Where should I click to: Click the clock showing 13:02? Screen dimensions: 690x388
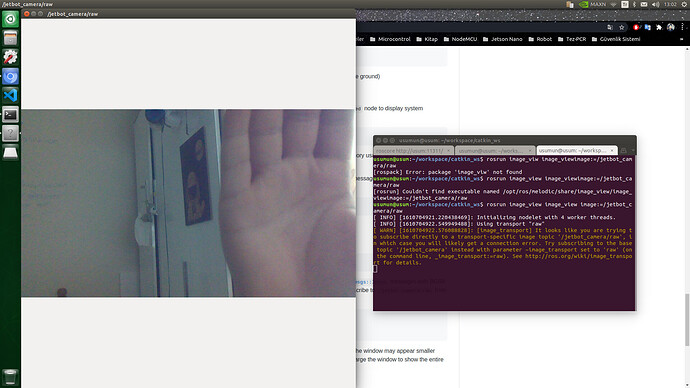(x=670, y=4)
